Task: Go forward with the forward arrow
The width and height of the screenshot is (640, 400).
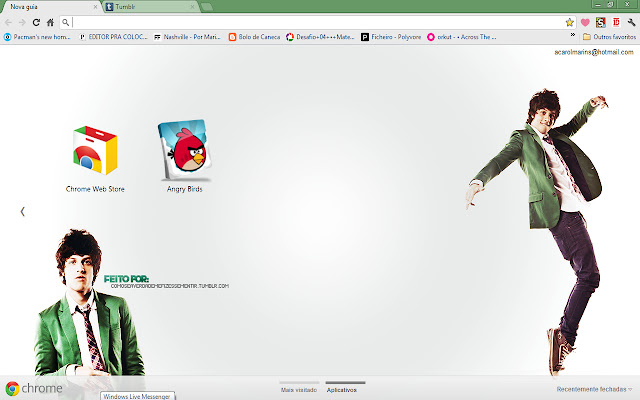Action: pyautogui.click(x=22, y=22)
